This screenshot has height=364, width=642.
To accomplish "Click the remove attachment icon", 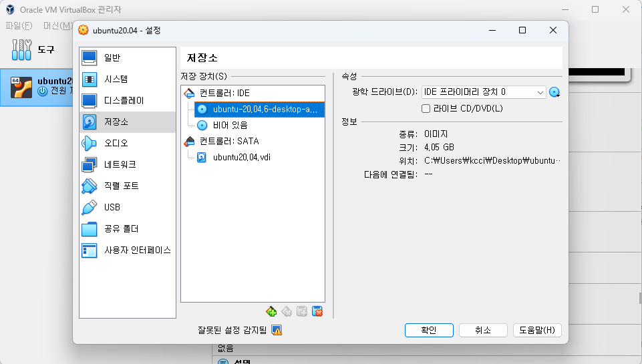I will (317, 312).
